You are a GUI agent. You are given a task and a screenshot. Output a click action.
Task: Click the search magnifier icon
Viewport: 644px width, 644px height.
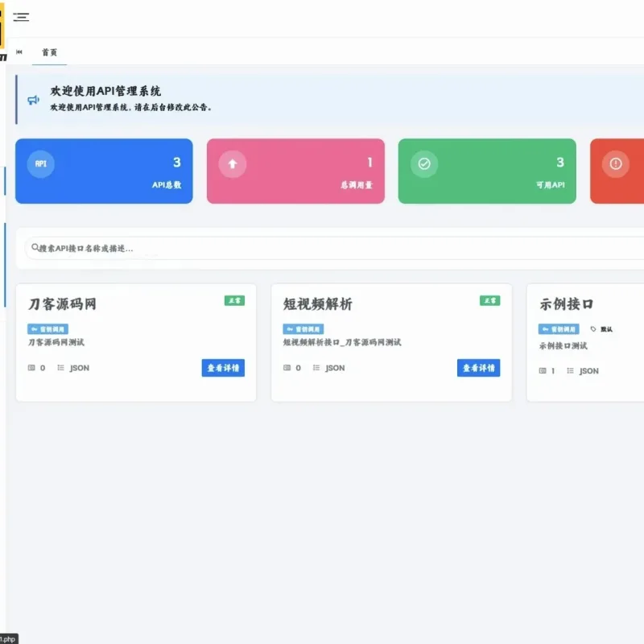click(35, 247)
